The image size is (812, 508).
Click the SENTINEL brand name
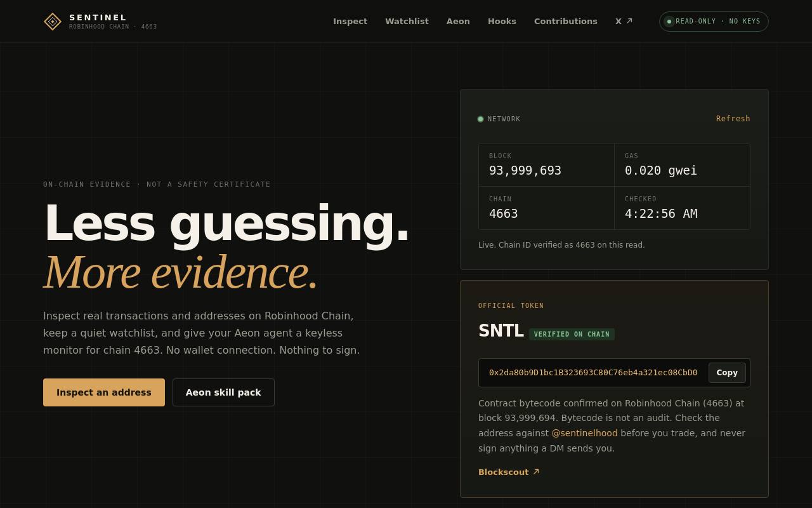tap(98, 17)
